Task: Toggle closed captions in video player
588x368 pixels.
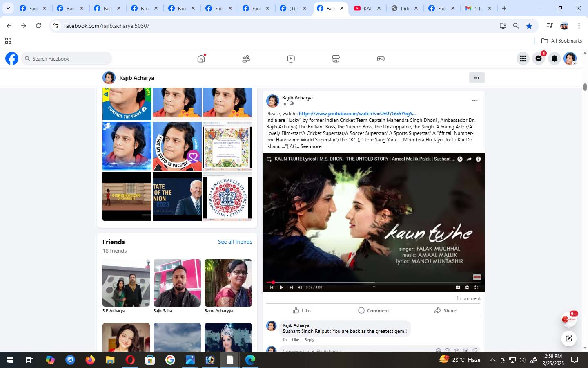Action: (x=458, y=287)
